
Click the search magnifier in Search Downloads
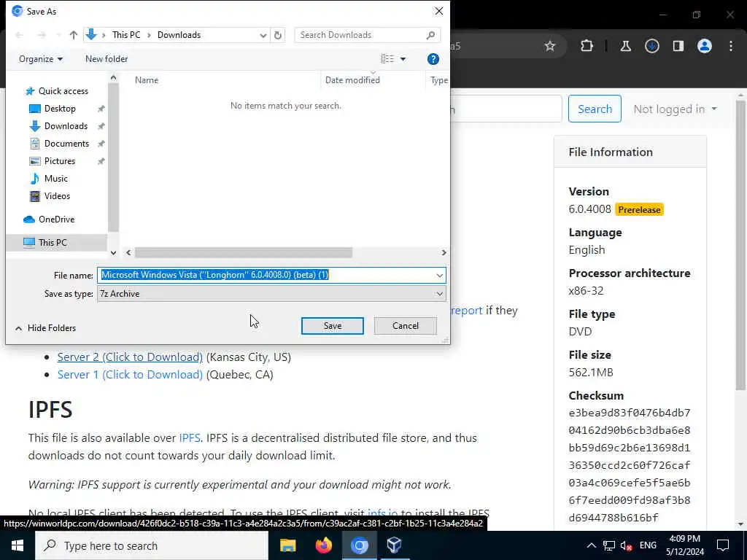(430, 35)
